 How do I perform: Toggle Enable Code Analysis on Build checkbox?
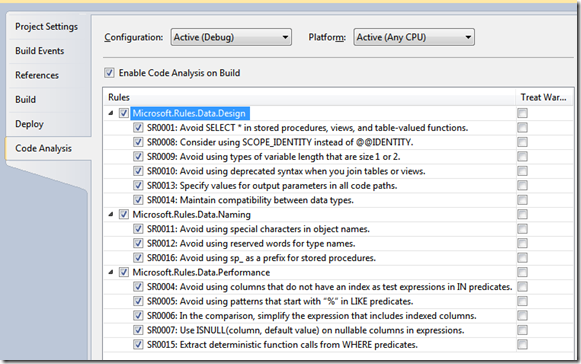pos(109,73)
